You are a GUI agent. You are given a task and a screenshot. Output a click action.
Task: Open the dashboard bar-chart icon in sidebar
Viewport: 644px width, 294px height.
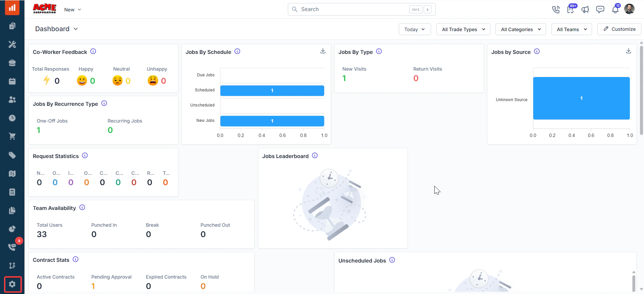click(x=12, y=8)
